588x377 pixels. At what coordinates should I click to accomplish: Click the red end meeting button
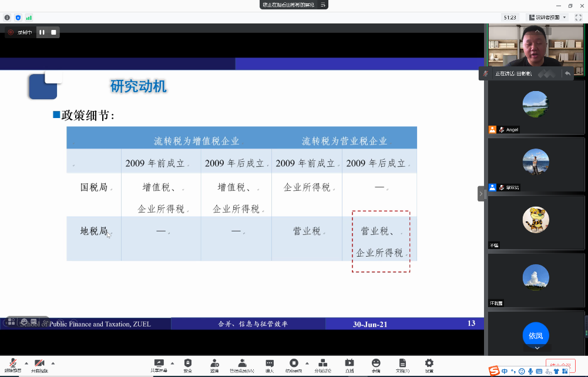coord(560,365)
